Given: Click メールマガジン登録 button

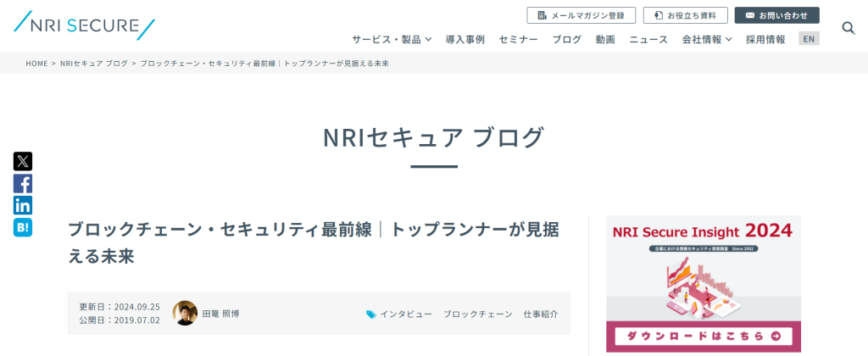Looking at the screenshot, I should [581, 15].
